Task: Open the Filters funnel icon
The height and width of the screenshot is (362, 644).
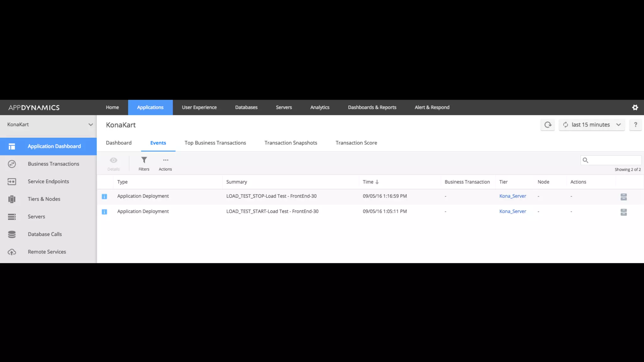Action: 144,161
